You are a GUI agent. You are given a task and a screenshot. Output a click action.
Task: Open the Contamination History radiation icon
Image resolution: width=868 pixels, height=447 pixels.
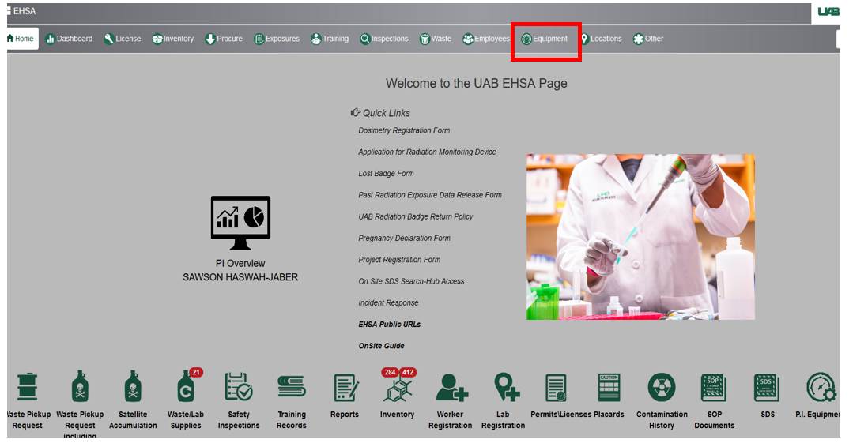662,388
